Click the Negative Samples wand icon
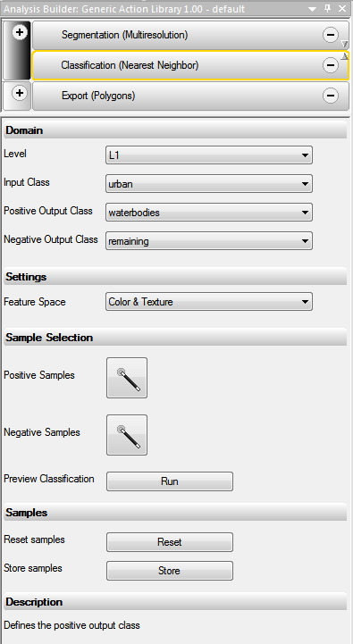The width and height of the screenshot is (353, 644). tap(127, 435)
